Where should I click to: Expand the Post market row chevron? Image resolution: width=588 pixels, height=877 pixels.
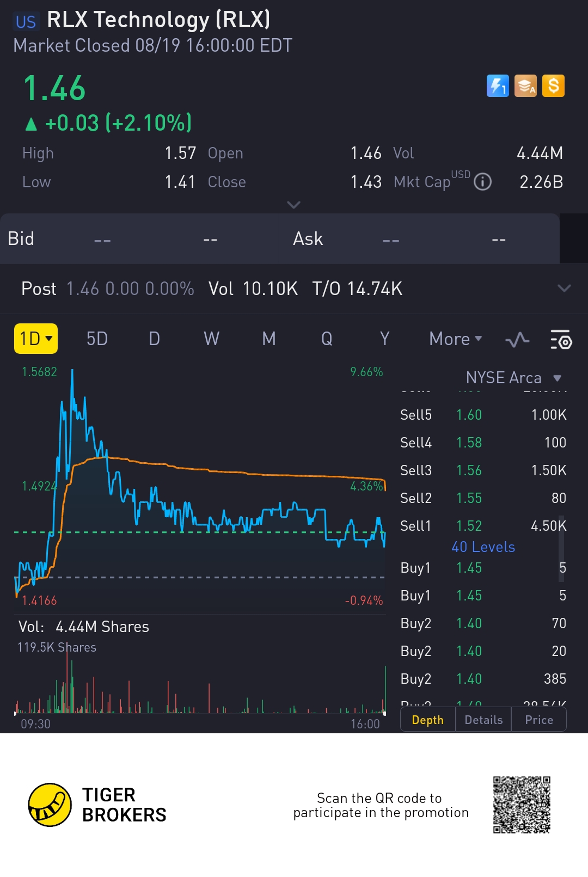pos(565,288)
